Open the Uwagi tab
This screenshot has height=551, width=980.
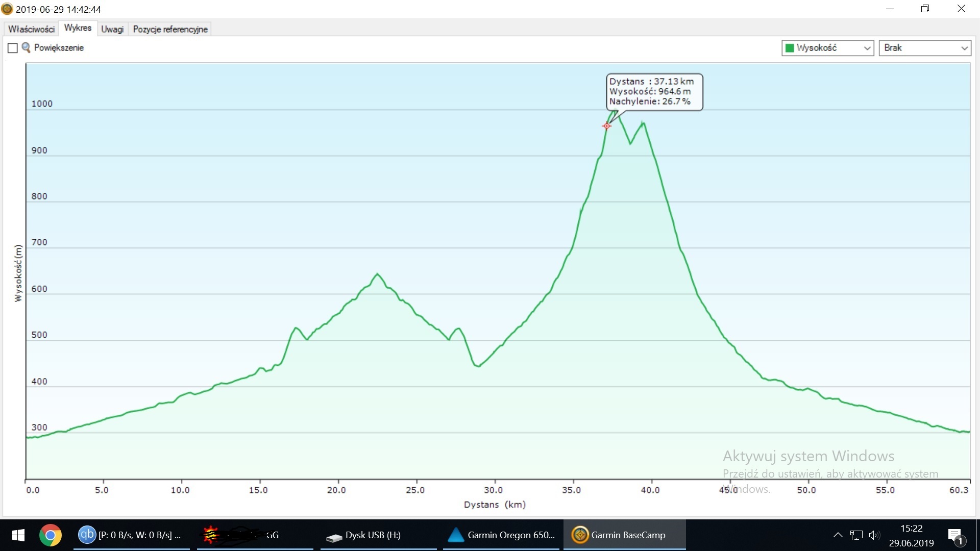[112, 29]
